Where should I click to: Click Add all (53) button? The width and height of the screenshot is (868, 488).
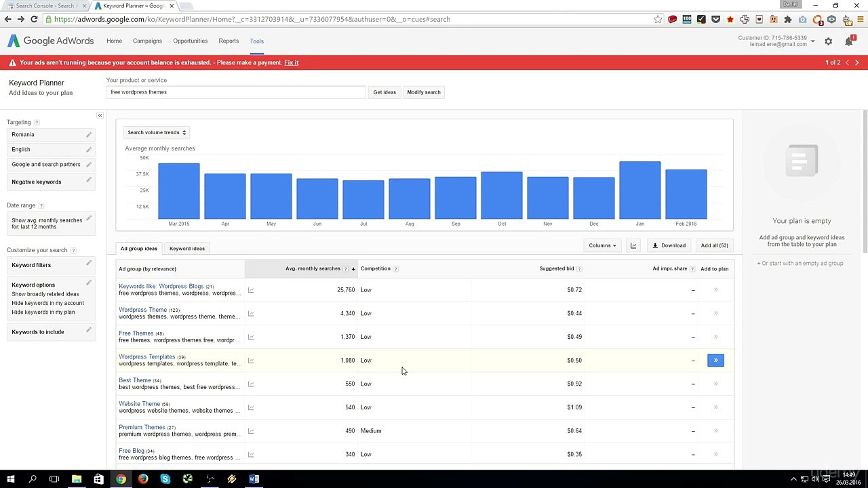point(714,245)
